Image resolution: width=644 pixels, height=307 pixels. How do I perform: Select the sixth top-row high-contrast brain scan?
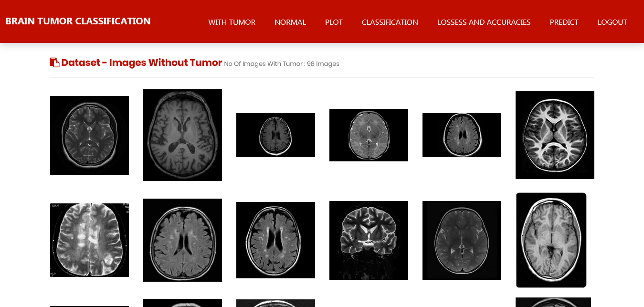click(555, 135)
